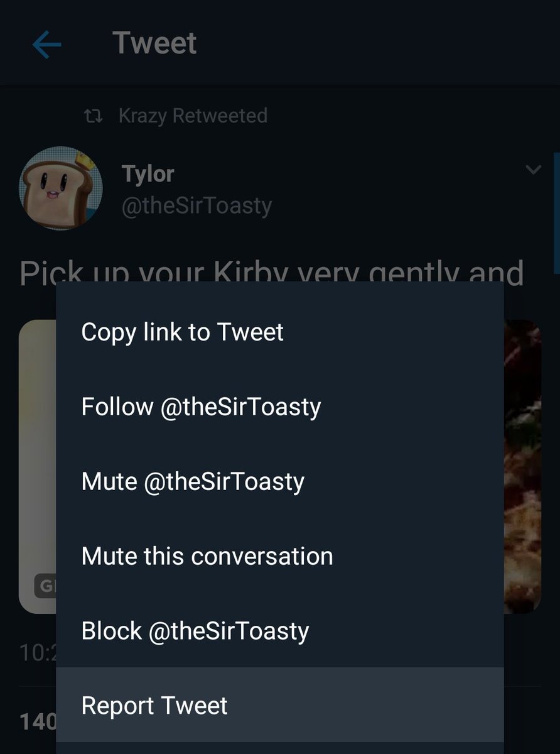Click the GIF badge on the left image
The height and width of the screenshot is (754, 560).
pos(45,586)
